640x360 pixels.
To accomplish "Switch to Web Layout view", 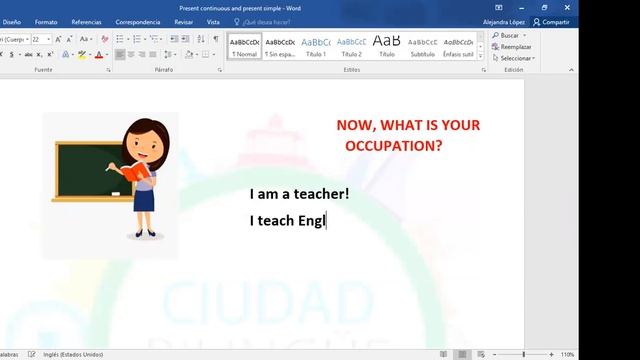I will point(481,354).
